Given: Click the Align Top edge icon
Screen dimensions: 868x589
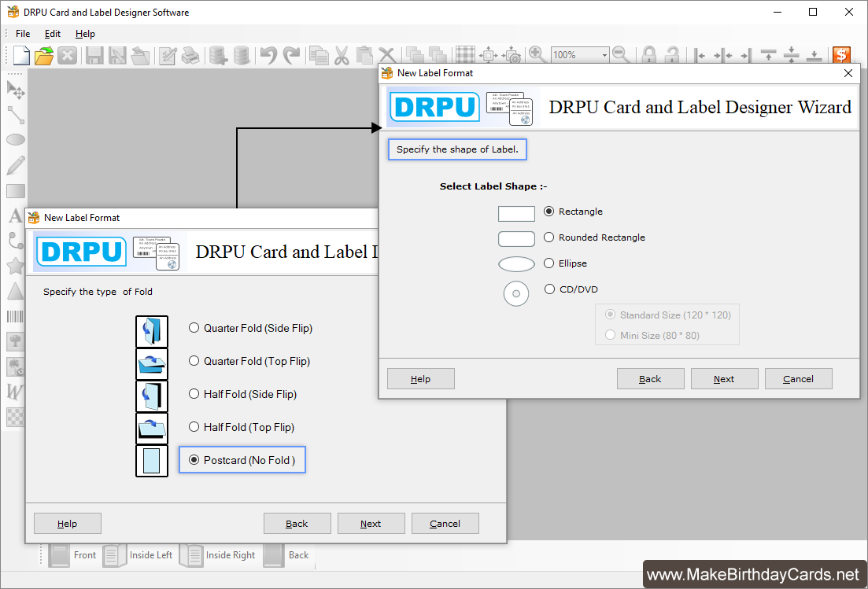Looking at the screenshot, I should click(x=768, y=55).
